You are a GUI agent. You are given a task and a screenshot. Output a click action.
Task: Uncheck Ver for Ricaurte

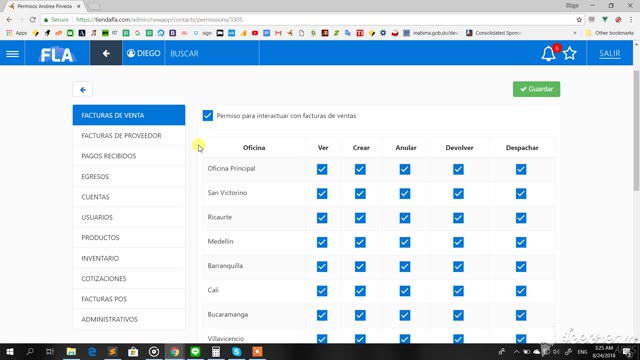[322, 218]
